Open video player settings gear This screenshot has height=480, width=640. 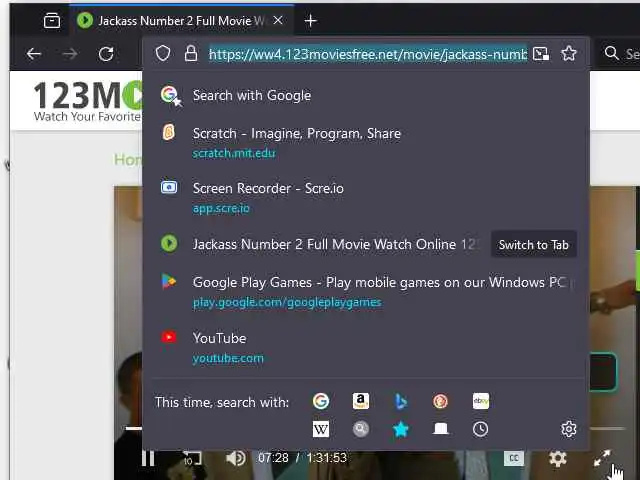pos(558,458)
